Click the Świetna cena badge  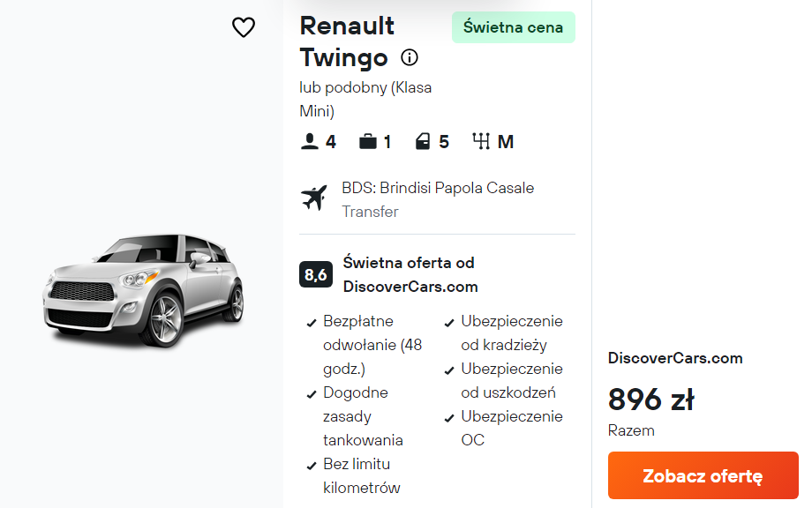pos(513,27)
